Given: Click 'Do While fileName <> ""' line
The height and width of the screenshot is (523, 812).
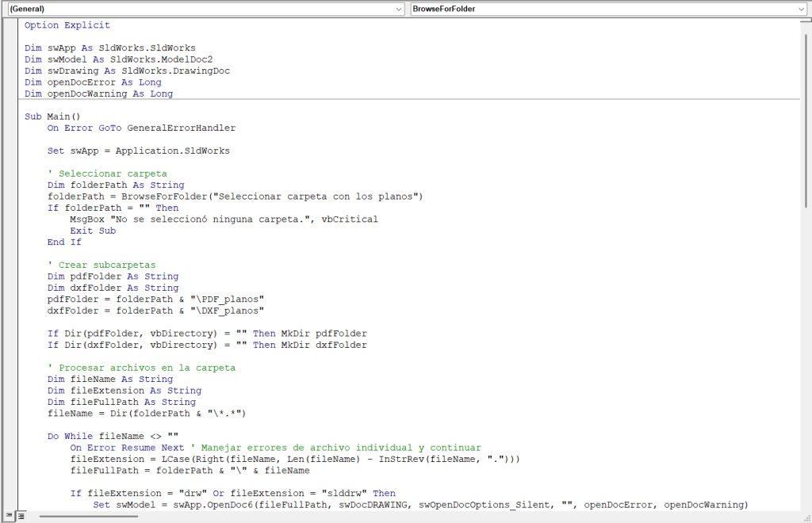Looking at the screenshot, I should point(113,436).
